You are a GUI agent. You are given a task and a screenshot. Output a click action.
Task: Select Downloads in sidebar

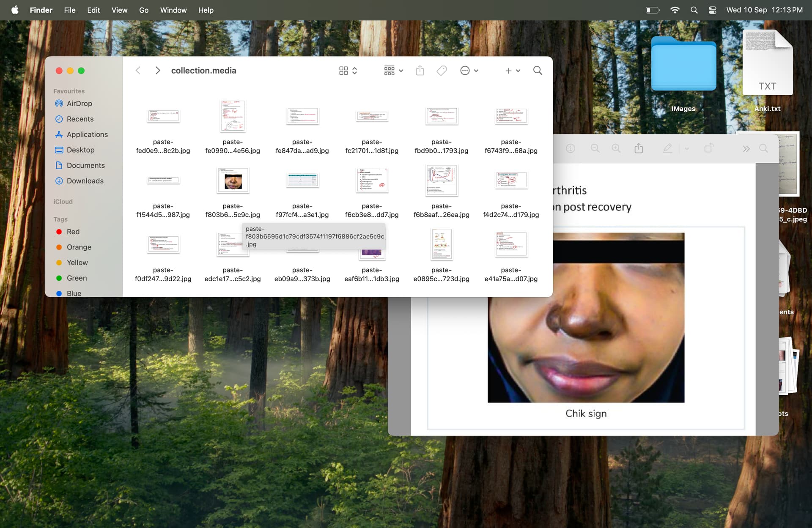click(x=85, y=181)
